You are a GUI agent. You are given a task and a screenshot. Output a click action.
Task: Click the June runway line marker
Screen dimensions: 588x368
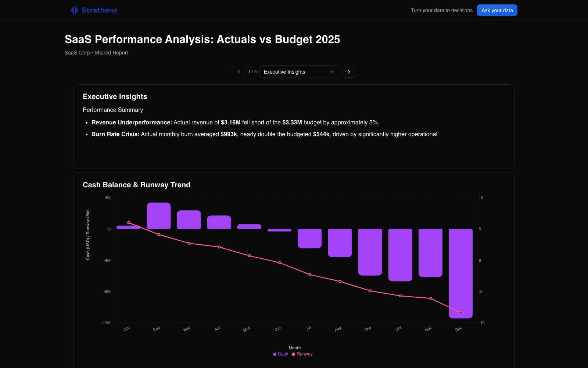click(280, 263)
